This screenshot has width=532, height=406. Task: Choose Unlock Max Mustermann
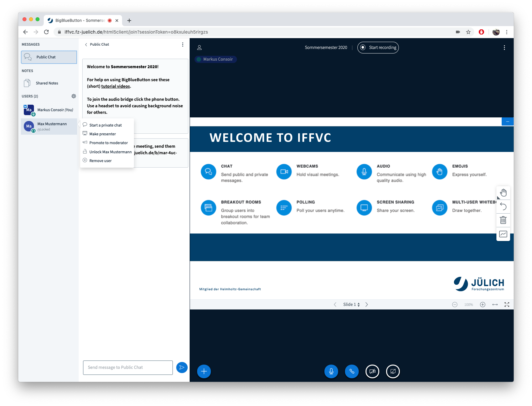click(107, 152)
